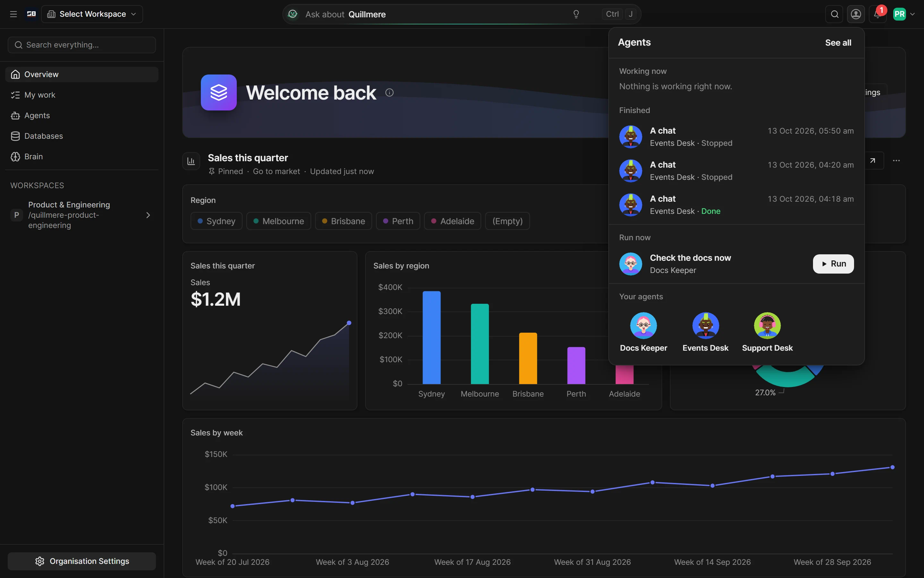Click the assistant face icon in Ask bar
The image size is (924, 578).
point(293,14)
